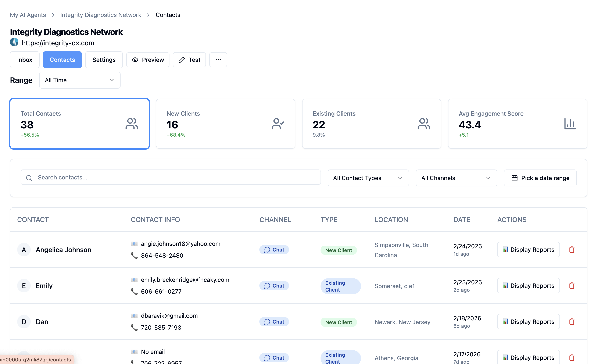601x364 pixels.
Task: Click the Total Contacts people icon
Action: 132,124
